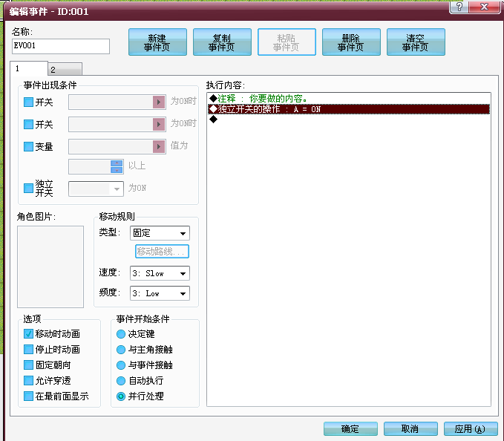The height and width of the screenshot is (441, 504).
Task: Select 并行处理 trigger radio button
Action: [x=121, y=396]
